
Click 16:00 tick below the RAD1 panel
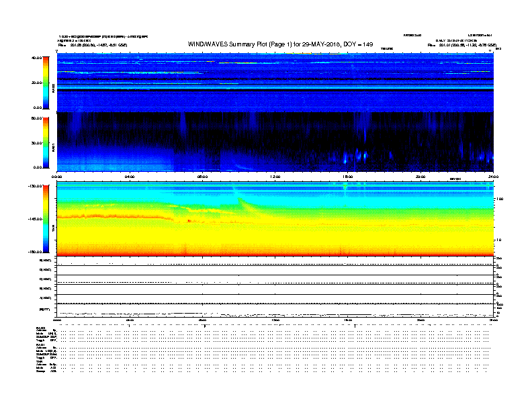[348, 177]
